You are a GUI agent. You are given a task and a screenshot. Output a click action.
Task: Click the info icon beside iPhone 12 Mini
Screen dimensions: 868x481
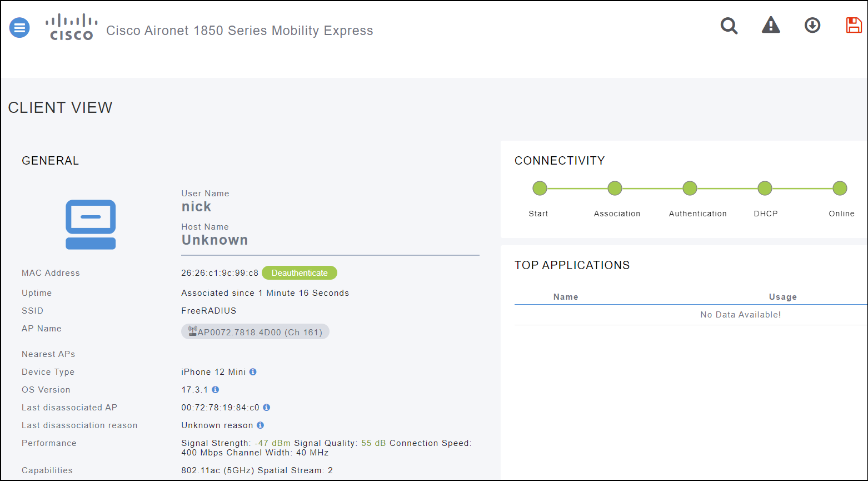[253, 372]
